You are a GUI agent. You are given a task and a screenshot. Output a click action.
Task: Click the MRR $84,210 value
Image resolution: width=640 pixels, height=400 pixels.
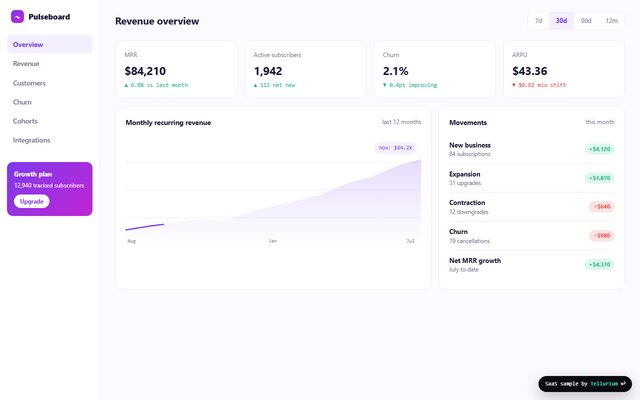pyautogui.click(x=145, y=71)
